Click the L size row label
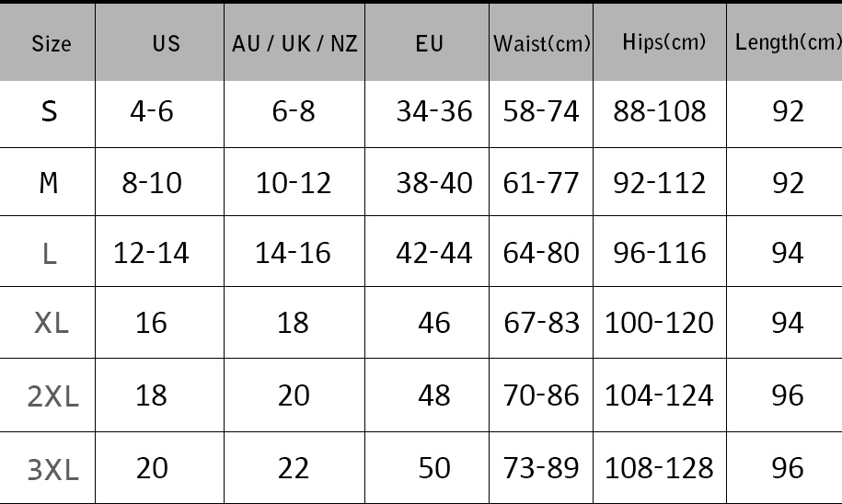The width and height of the screenshot is (842, 504). 50,254
